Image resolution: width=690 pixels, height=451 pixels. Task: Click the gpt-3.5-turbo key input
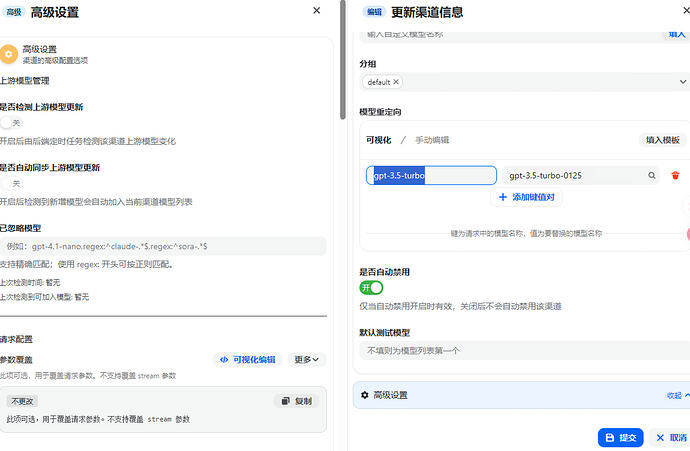431,176
